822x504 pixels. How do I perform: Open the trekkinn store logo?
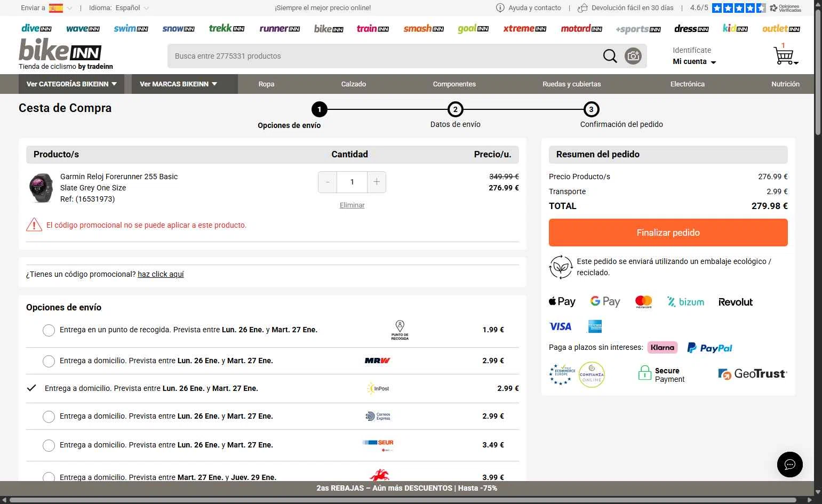tap(227, 28)
